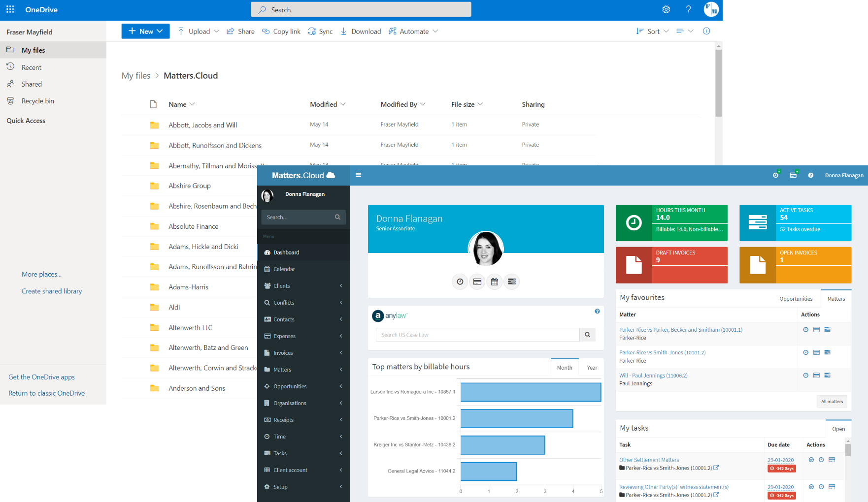The width and height of the screenshot is (868, 502).
Task: Open OneDrive settings gear
Action: [666, 9]
